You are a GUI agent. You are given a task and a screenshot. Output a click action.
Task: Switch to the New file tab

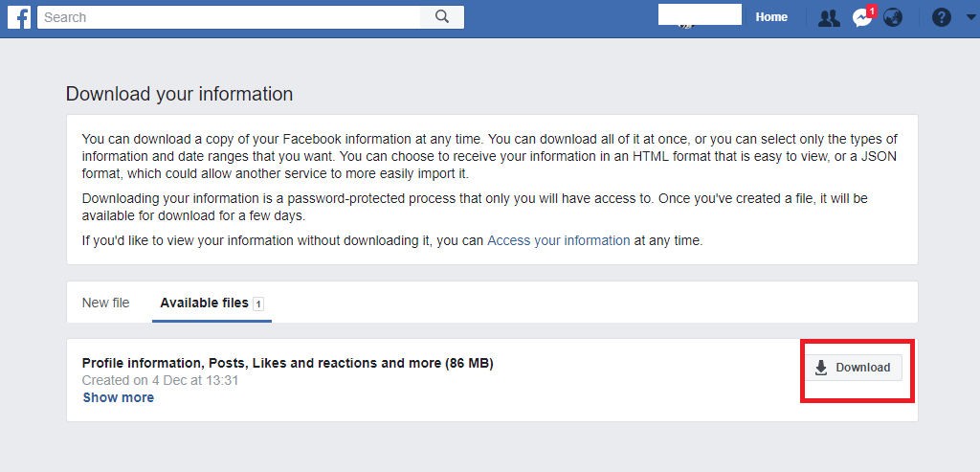pyautogui.click(x=105, y=303)
